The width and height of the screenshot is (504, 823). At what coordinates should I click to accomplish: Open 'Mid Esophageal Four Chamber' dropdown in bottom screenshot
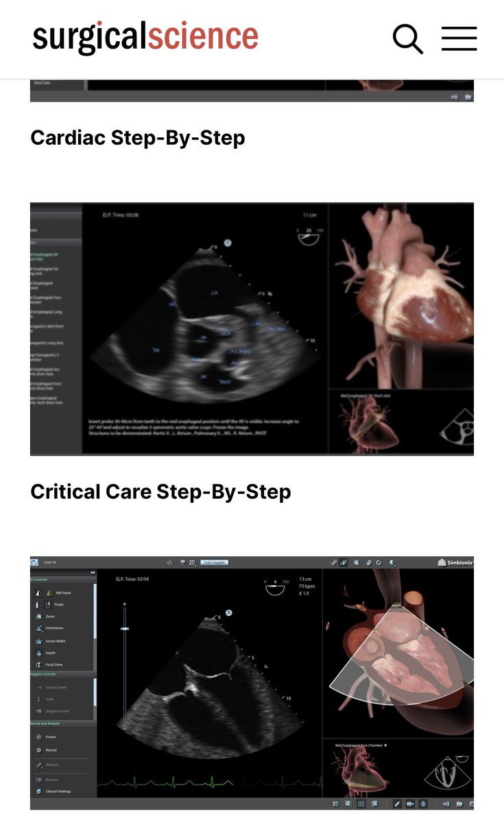361,745
